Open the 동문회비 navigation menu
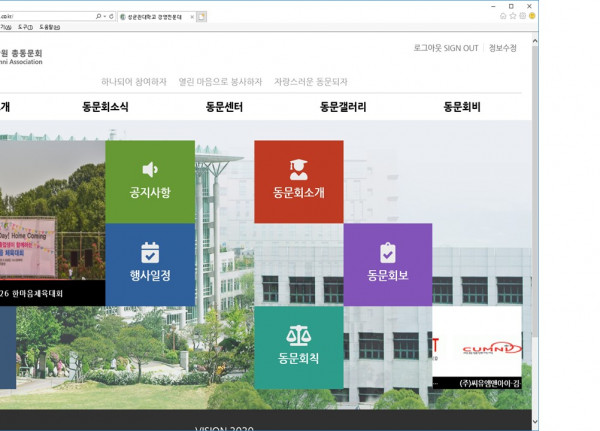The height and width of the screenshot is (431, 600). [462, 107]
